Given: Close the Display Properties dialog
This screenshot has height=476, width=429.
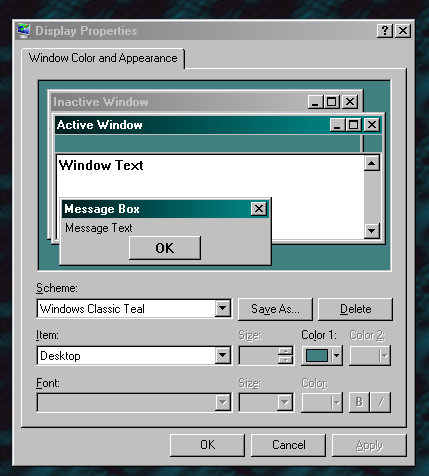Looking at the screenshot, I should 403,31.
